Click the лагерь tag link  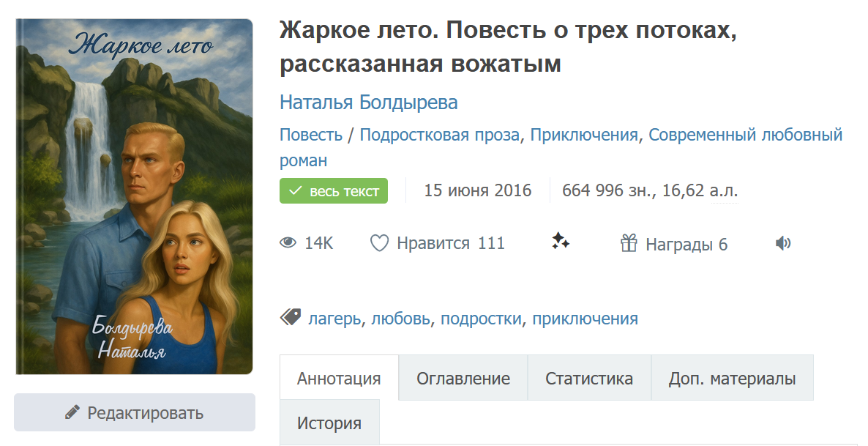334,319
